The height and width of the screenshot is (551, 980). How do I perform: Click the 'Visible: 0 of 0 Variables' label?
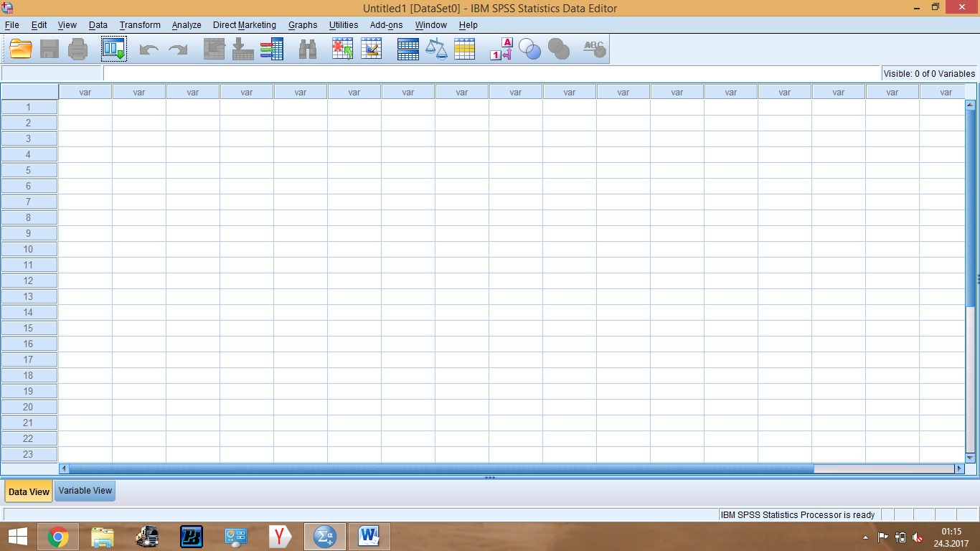click(929, 73)
